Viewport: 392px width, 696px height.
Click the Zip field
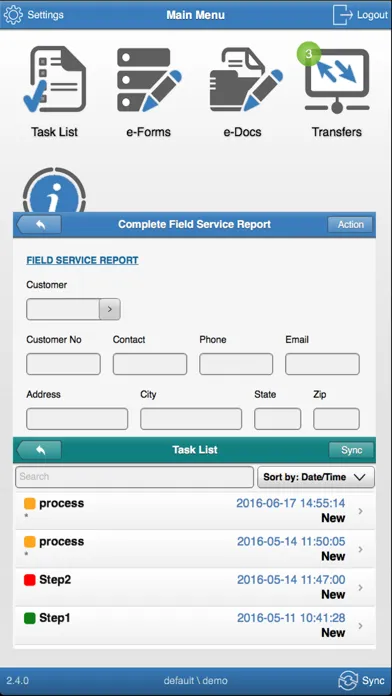coord(337,419)
